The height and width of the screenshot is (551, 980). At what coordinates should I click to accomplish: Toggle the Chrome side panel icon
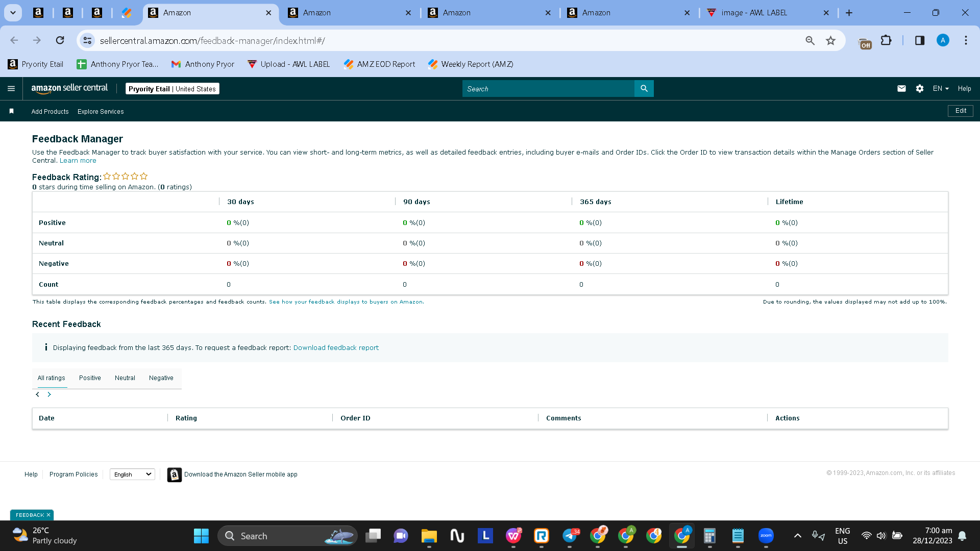coord(920,40)
